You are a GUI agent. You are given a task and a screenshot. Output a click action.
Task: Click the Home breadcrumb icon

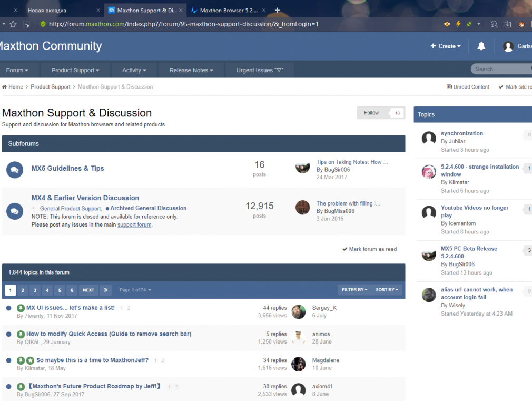click(x=4, y=87)
